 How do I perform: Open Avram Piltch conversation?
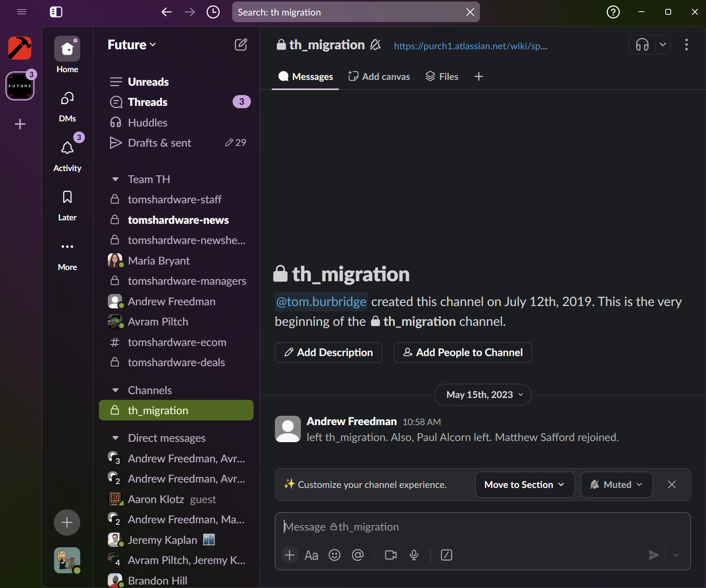pos(176,322)
